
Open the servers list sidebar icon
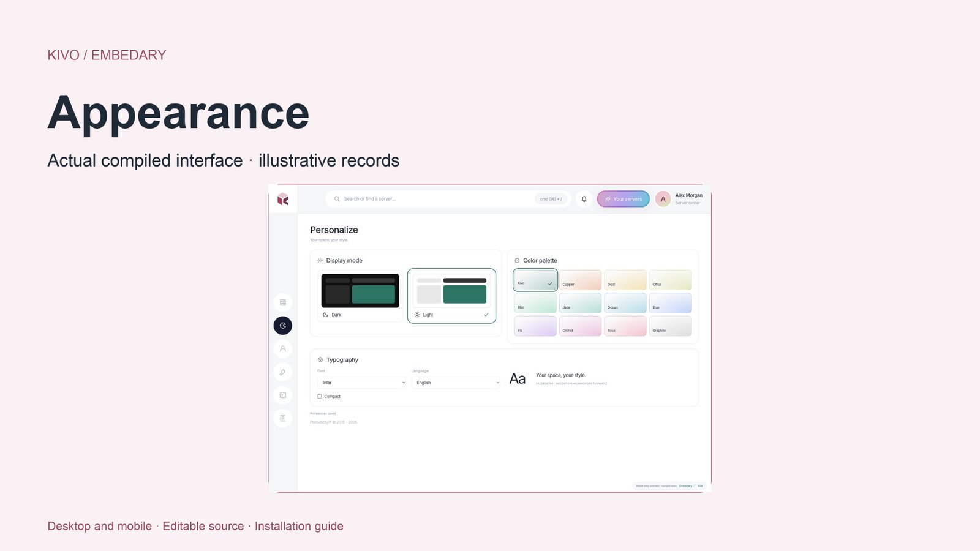click(x=283, y=302)
